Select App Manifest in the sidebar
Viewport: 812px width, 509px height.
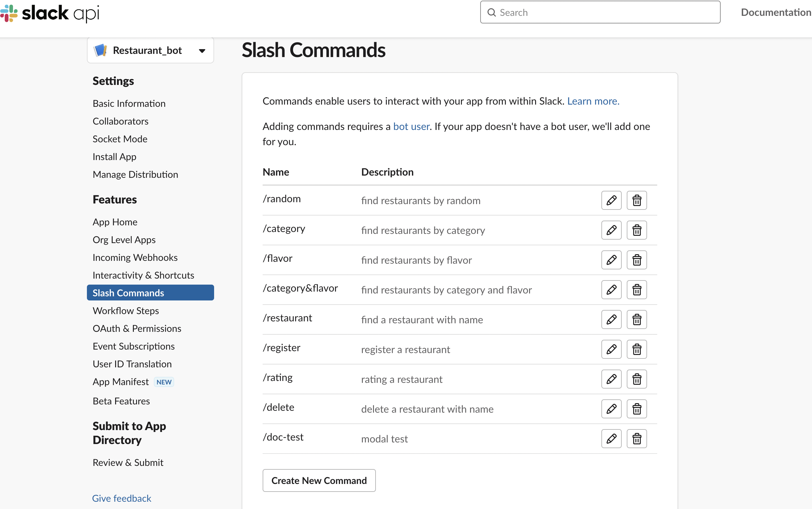121,382
